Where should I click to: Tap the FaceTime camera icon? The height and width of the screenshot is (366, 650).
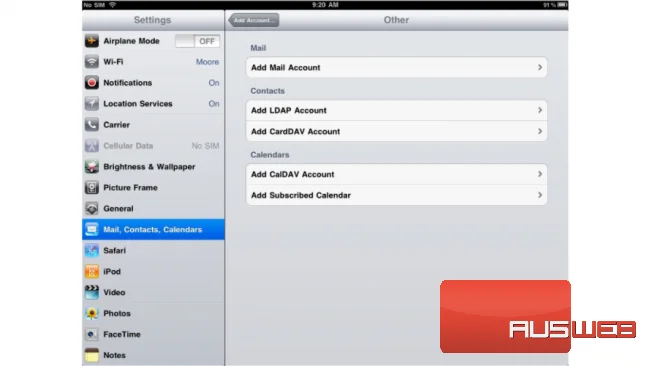pyautogui.click(x=92, y=334)
